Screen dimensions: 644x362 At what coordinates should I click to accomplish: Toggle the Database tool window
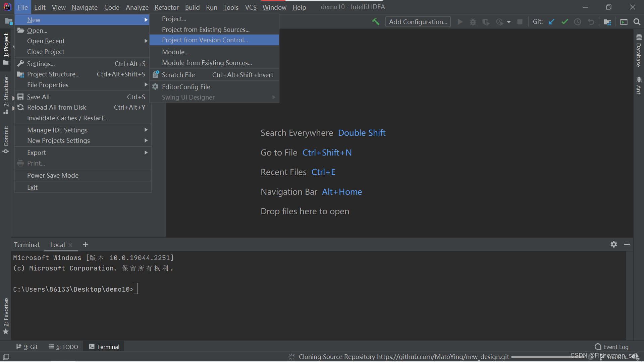click(638, 50)
